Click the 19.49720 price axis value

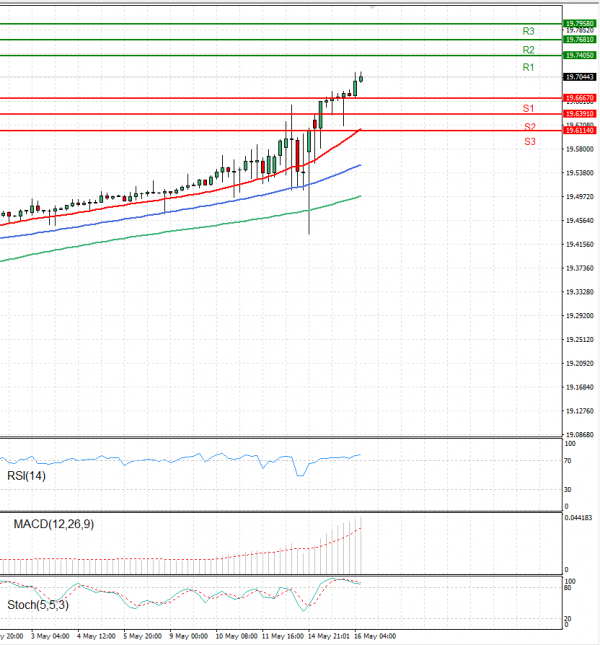coord(580,197)
